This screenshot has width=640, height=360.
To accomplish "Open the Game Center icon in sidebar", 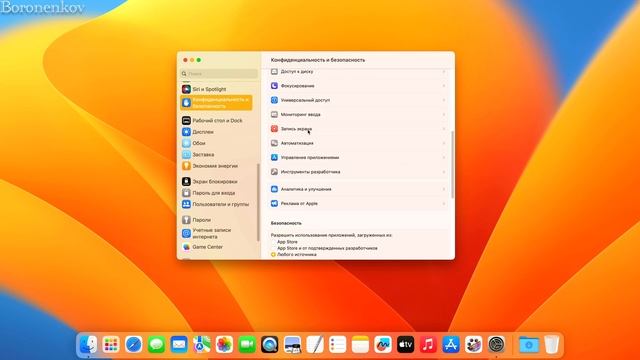I will coord(186,247).
